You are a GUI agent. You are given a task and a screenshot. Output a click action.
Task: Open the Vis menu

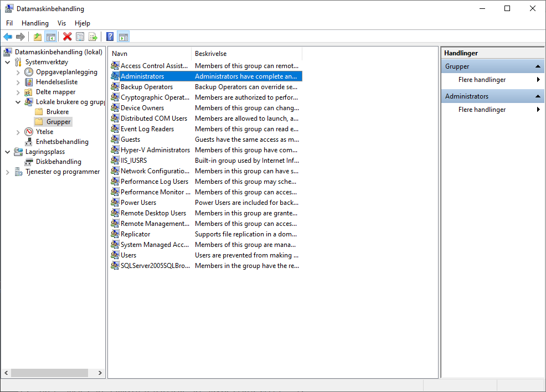(61, 23)
